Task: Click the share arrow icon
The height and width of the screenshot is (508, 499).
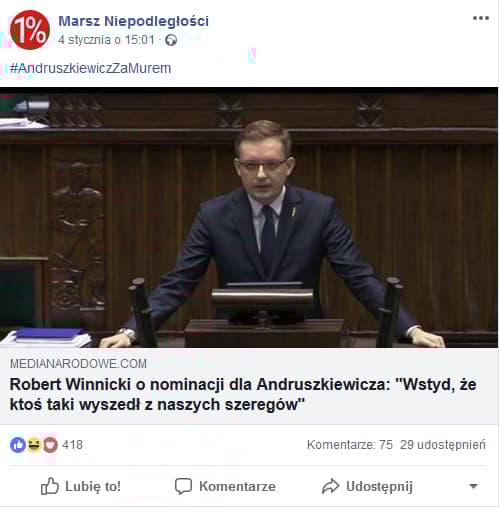Action: (x=330, y=486)
